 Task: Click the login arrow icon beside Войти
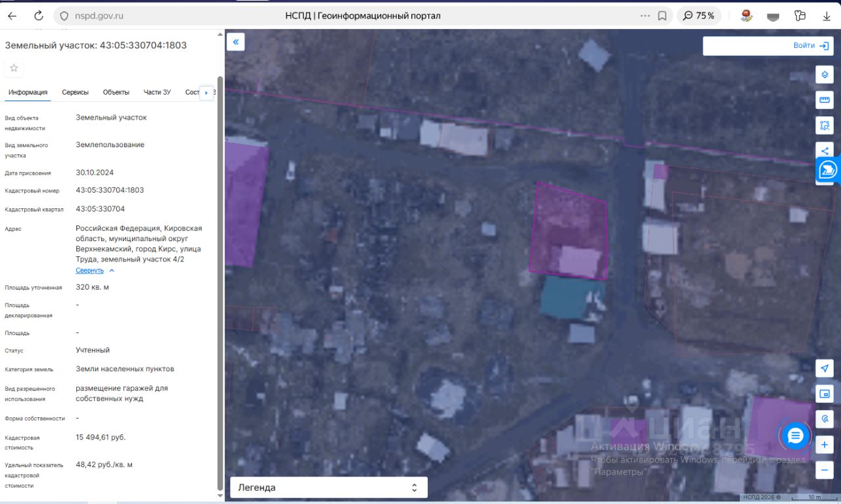tap(824, 45)
